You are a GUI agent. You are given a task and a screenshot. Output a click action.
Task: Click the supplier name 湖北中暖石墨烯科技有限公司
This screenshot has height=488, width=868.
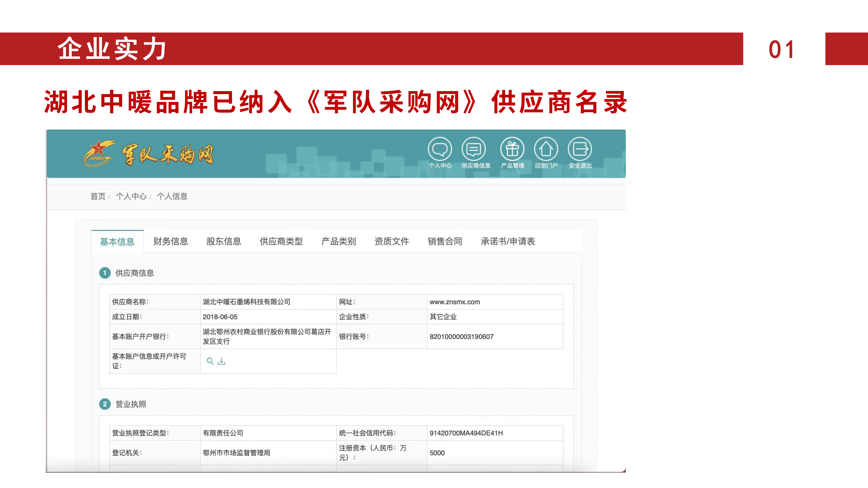[x=246, y=302]
